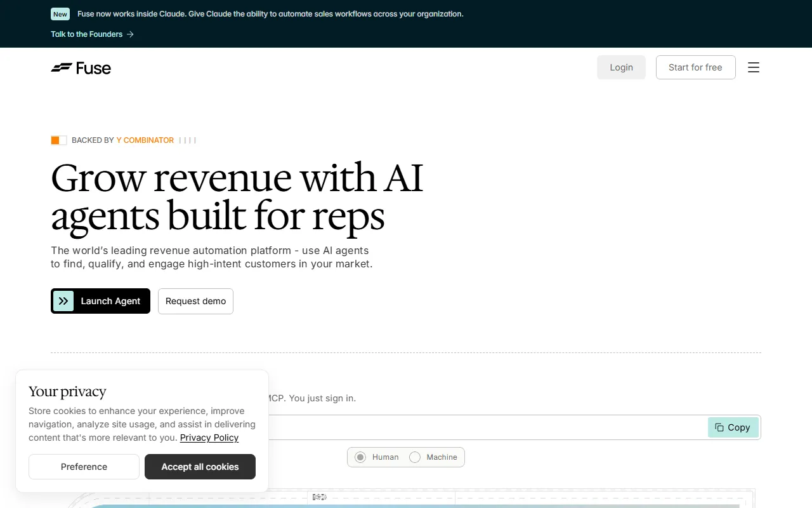Screen dimensions: 812x508
Task: Click the Start for free button
Action: 695,67
